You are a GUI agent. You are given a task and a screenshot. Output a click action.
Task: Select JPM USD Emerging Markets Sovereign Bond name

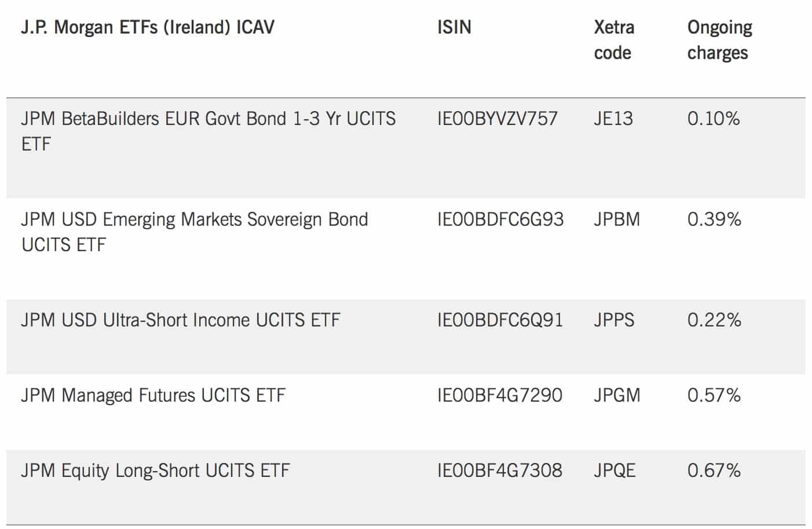(x=194, y=232)
